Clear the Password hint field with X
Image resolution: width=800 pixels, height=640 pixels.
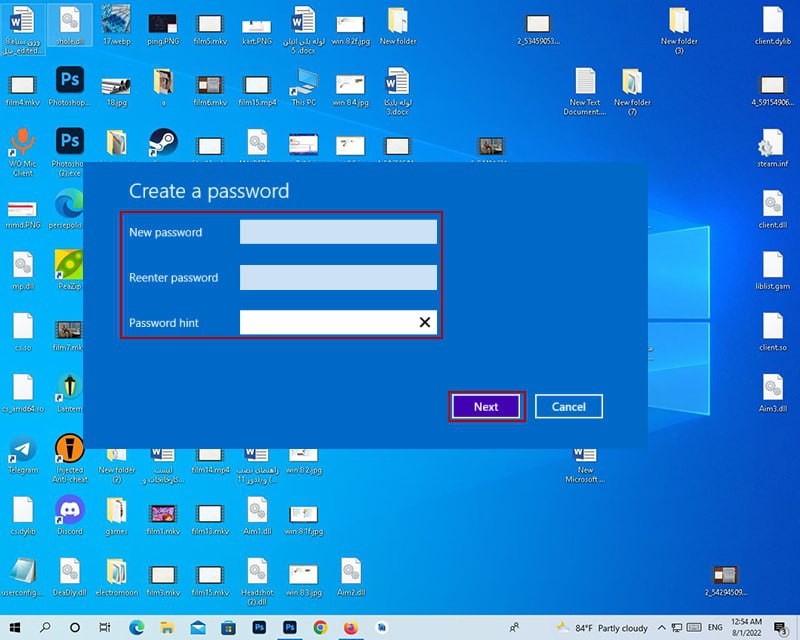425,322
